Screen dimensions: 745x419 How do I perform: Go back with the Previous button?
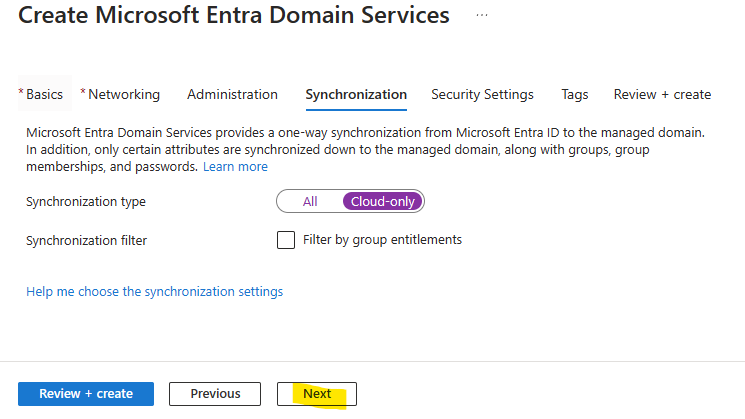pos(215,394)
